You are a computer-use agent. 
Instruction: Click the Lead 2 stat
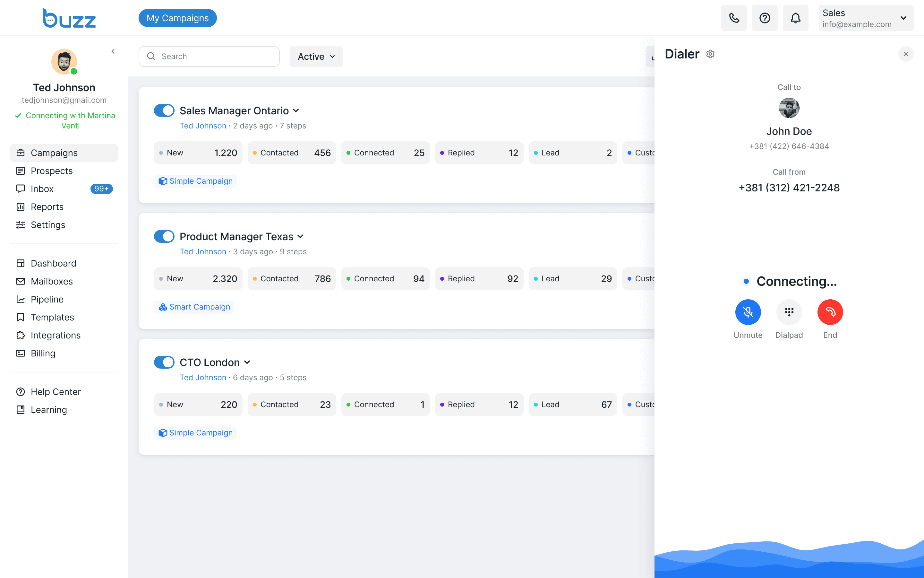click(573, 153)
